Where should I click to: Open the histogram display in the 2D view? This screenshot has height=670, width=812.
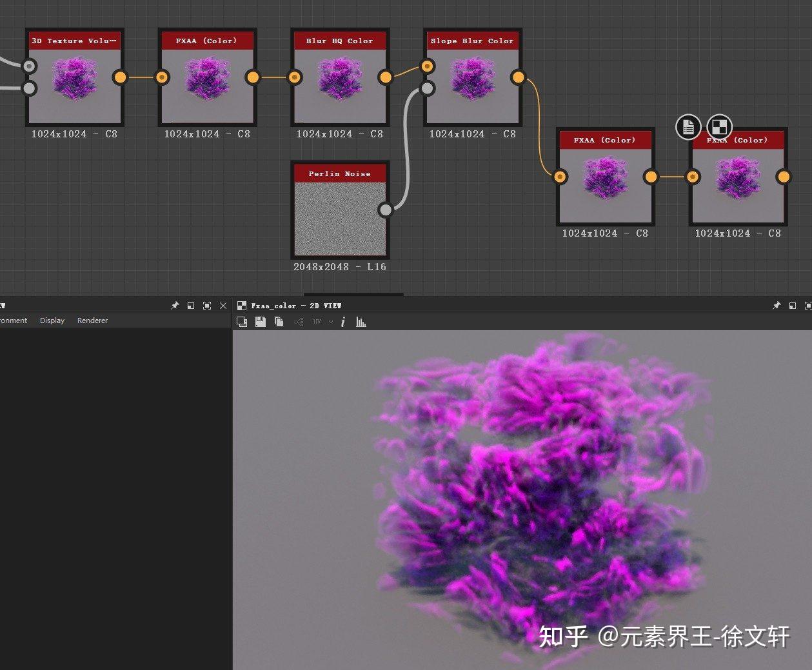pos(361,322)
